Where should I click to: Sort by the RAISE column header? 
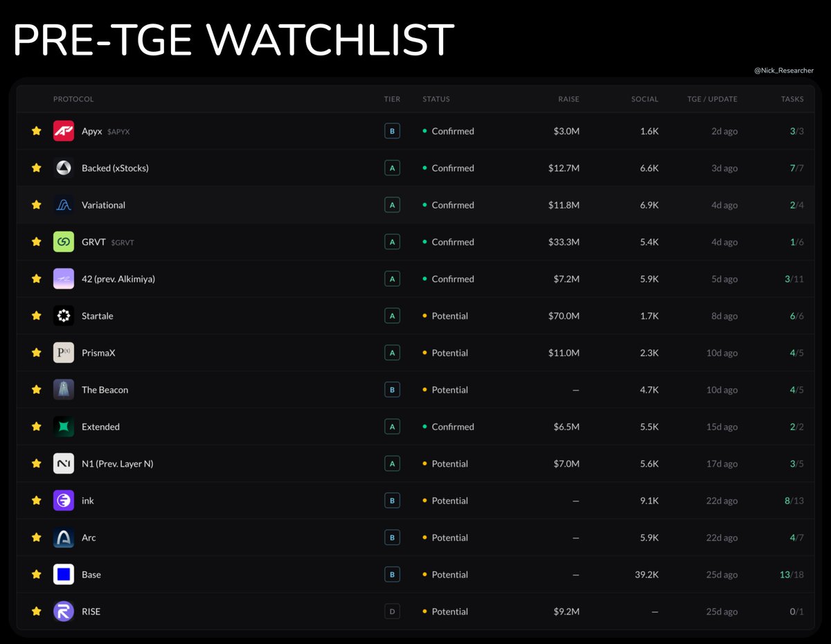[x=569, y=99]
